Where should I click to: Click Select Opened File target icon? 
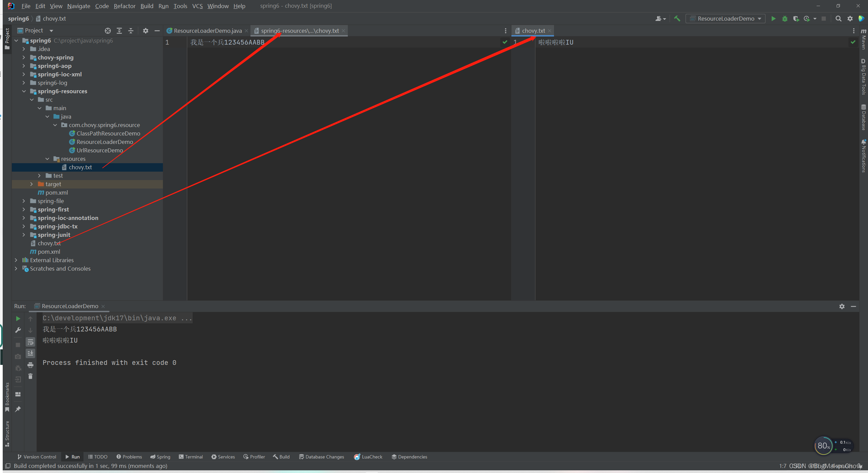(x=108, y=31)
